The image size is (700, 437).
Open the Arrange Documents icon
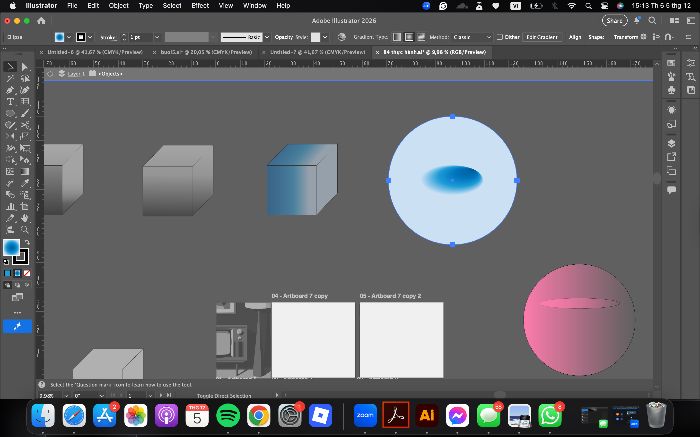675,21
